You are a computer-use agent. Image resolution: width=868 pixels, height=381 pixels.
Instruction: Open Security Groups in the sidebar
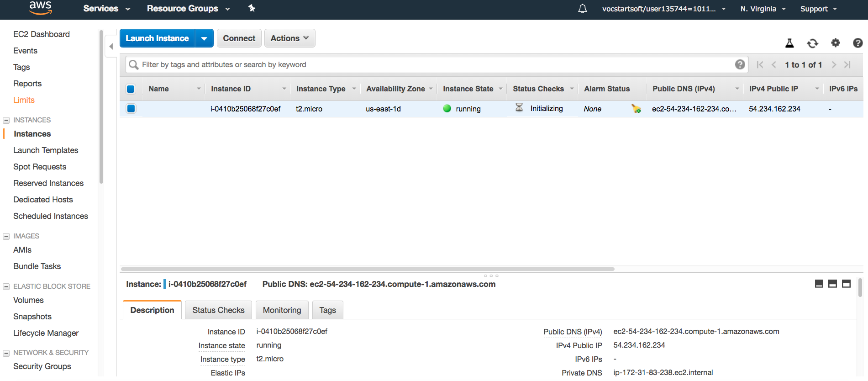pyautogui.click(x=42, y=366)
